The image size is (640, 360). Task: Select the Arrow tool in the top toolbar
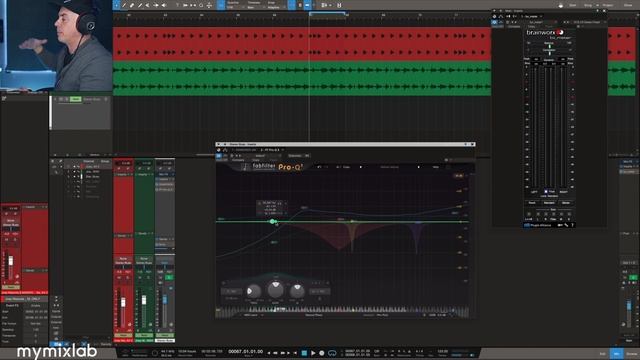click(x=116, y=5)
